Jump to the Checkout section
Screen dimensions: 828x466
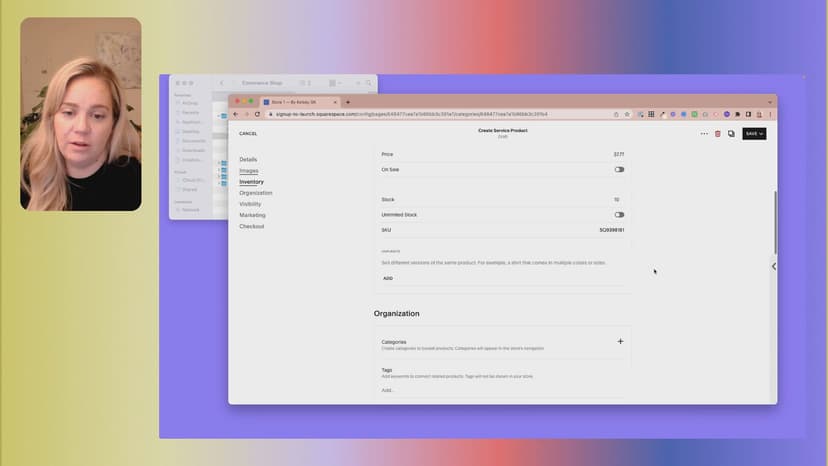[251, 226]
